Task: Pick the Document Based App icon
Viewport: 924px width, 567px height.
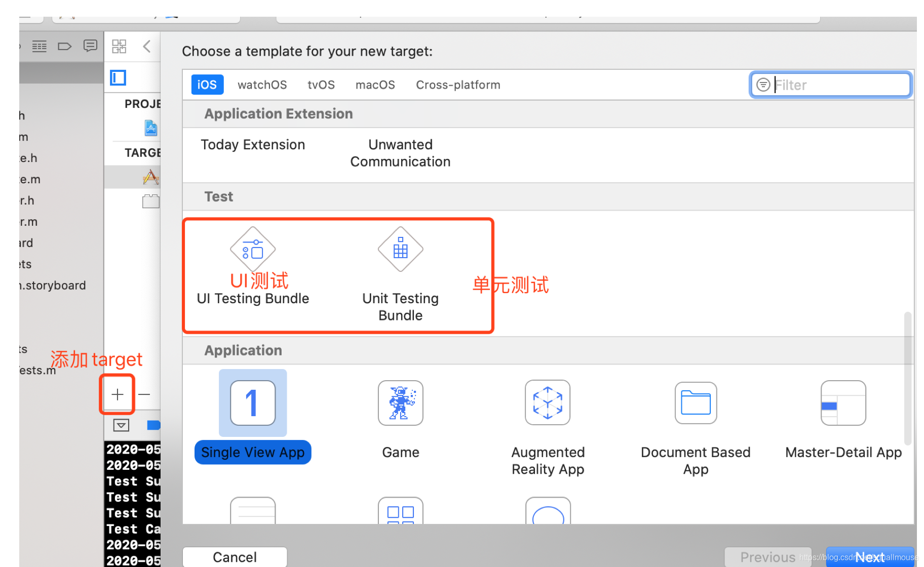Action: coord(696,403)
